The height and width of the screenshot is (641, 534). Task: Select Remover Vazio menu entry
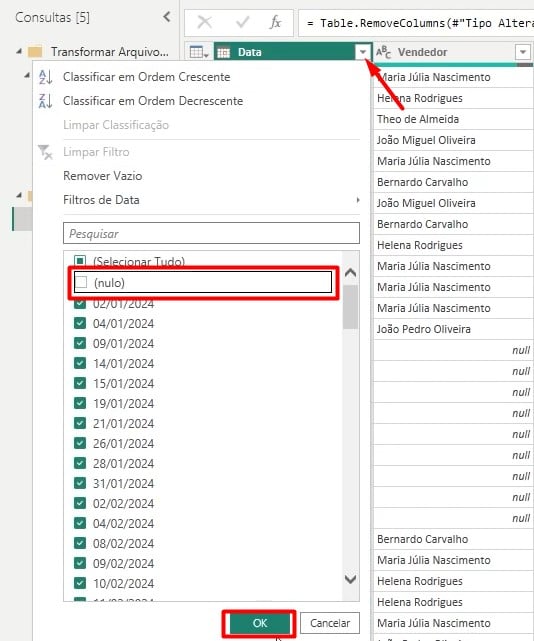103,176
